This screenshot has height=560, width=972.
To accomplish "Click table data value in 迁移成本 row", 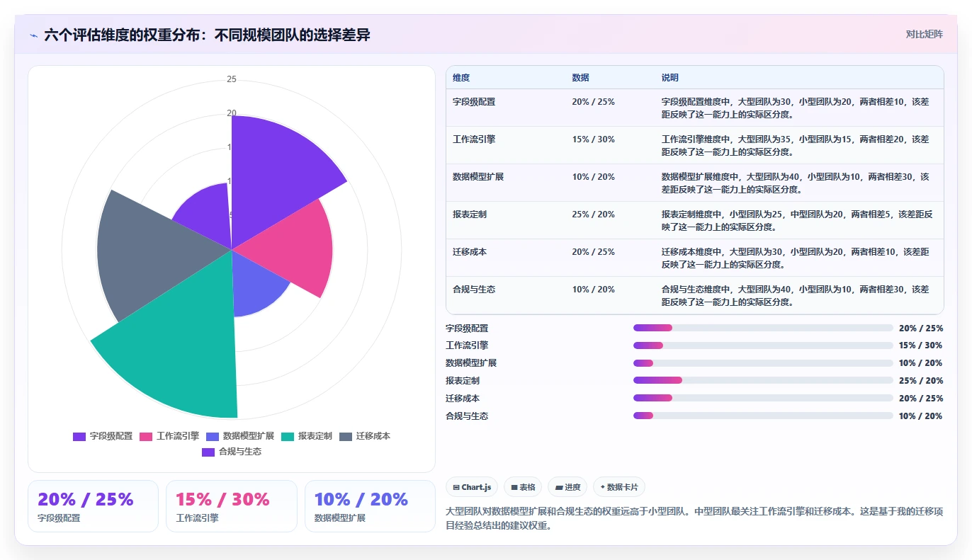I will [594, 251].
